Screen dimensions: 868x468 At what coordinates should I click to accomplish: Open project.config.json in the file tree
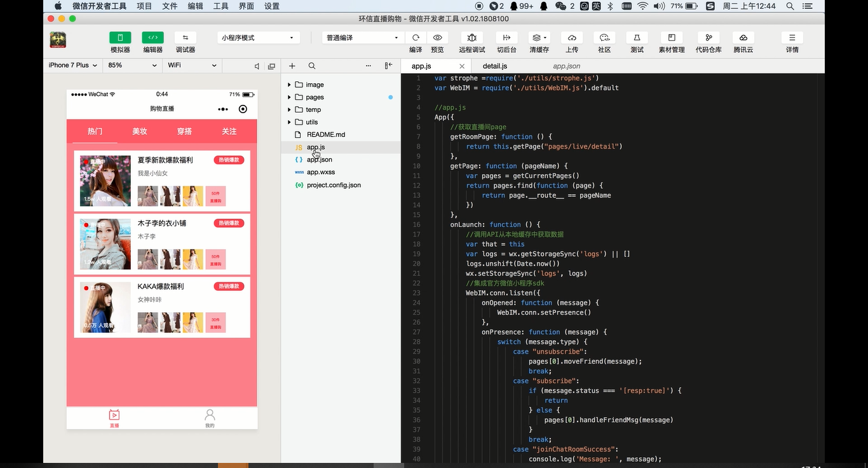334,185
